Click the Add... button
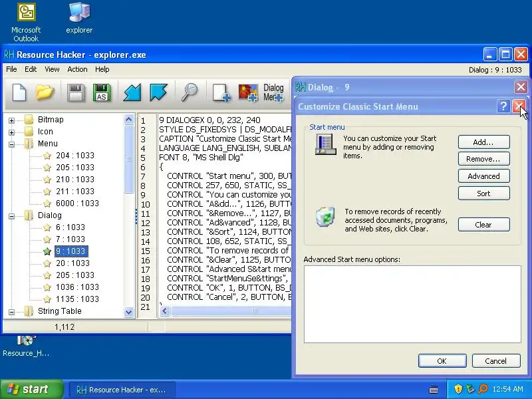The image size is (532, 399). (x=484, y=142)
